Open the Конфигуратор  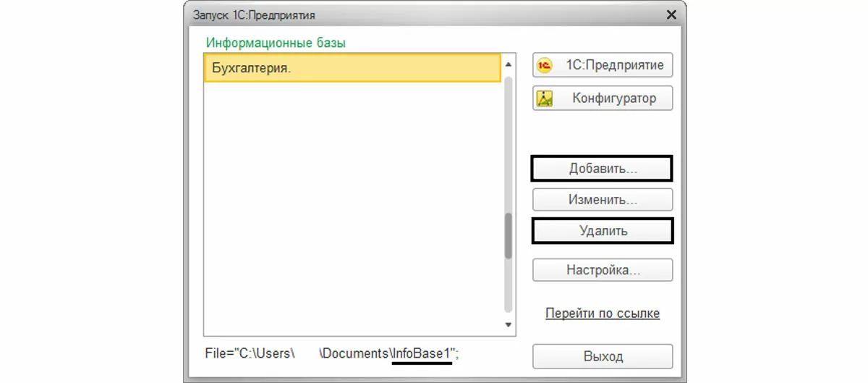[603, 98]
